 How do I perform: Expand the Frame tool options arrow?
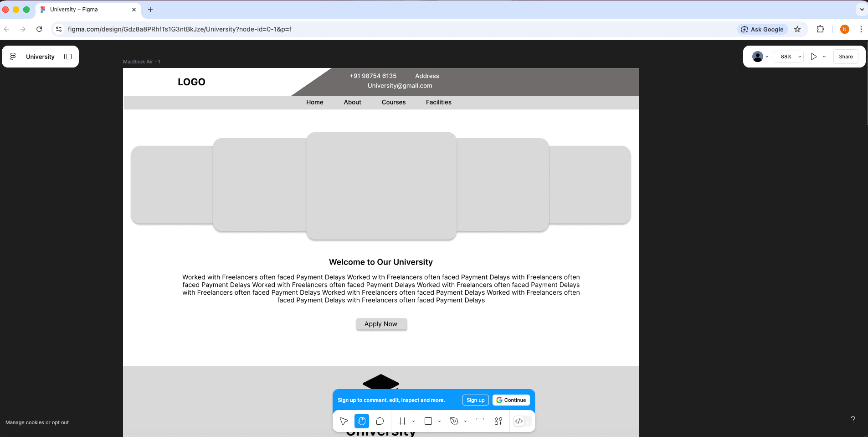[x=413, y=421]
